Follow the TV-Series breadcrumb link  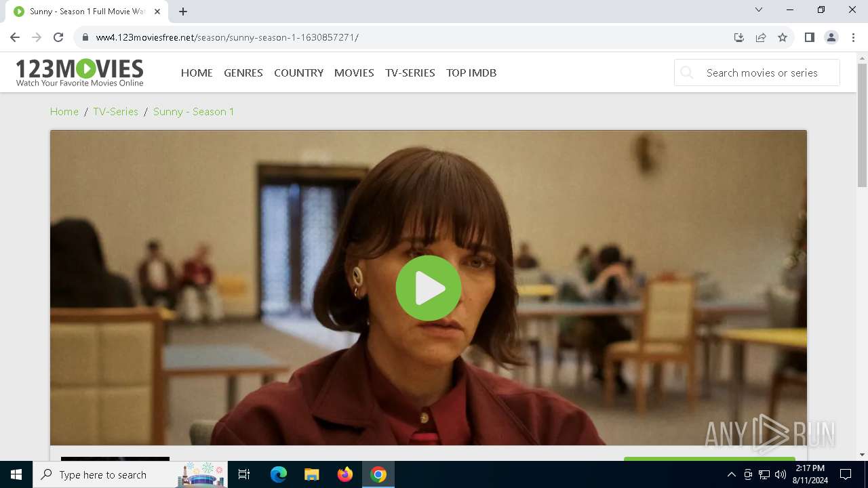pyautogui.click(x=115, y=111)
